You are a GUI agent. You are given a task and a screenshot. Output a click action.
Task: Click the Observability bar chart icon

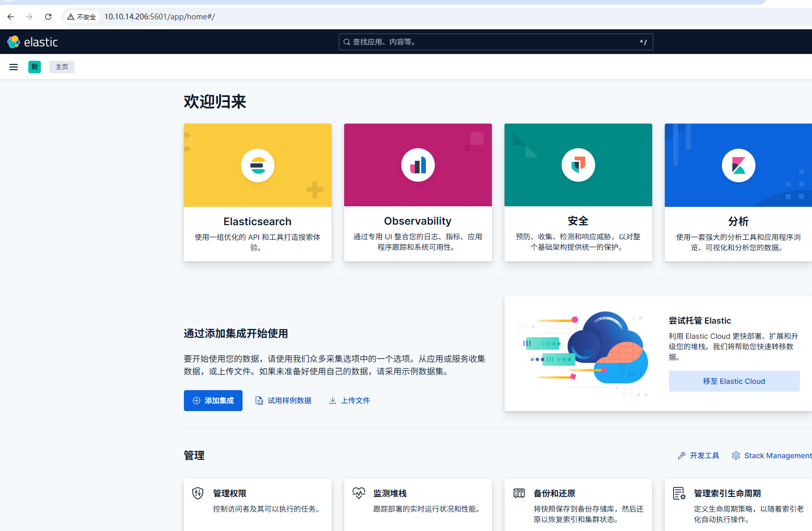418,165
